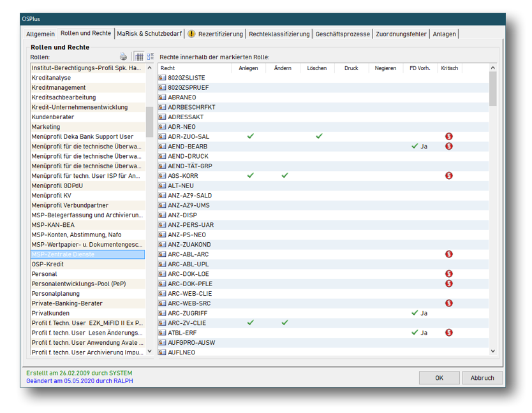Click the printer icon above the Rollen list
Image resolution: width=532 pixels, height=413 pixels.
click(124, 57)
